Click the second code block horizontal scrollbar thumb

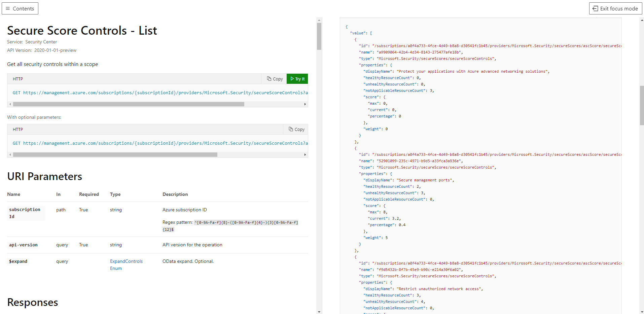click(115, 155)
